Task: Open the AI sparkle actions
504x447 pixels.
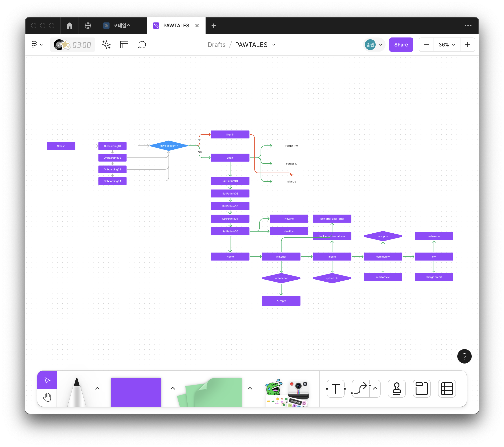Action: (x=106, y=45)
